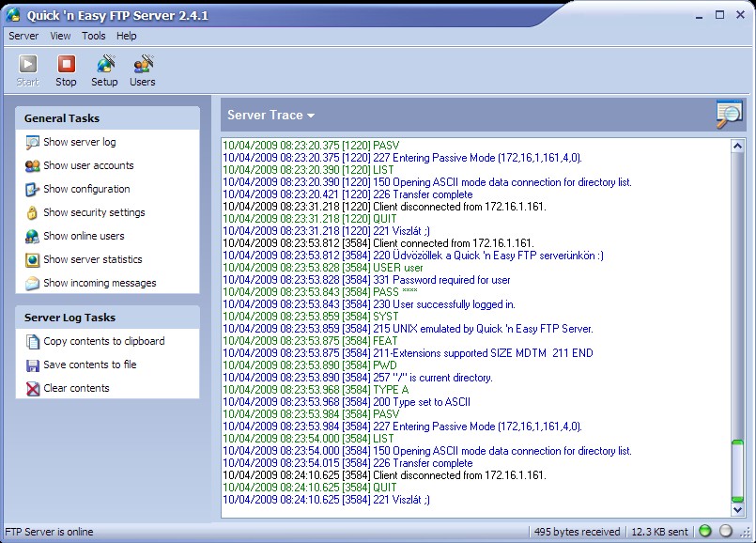Viewport: 756px width, 543px height.
Task: Open the Help menu
Action: pos(127,36)
